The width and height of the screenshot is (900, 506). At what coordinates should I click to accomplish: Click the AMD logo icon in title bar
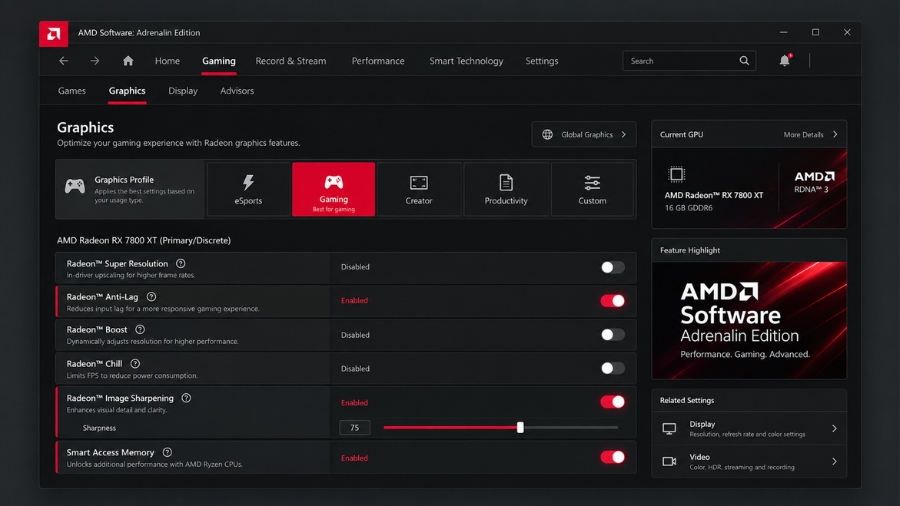tap(53, 34)
